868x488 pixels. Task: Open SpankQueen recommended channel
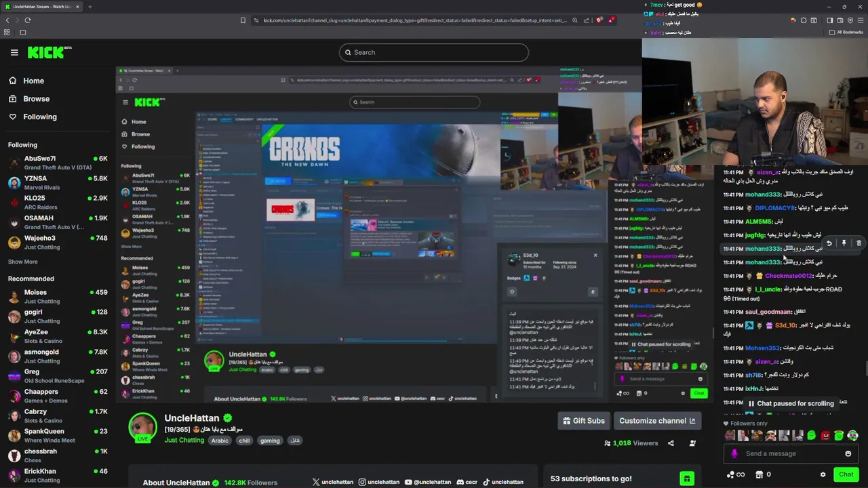(58, 435)
